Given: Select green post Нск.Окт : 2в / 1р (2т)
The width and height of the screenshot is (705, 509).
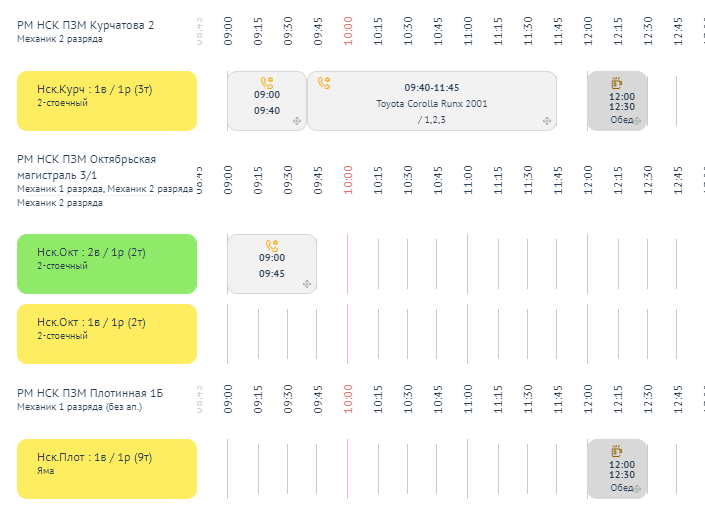Looking at the screenshot, I should 107,264.
